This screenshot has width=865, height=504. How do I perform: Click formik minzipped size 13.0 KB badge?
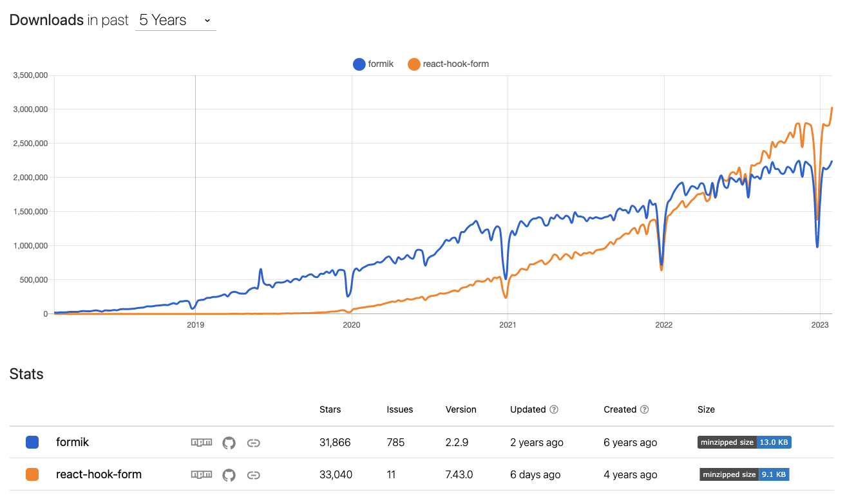744,442
